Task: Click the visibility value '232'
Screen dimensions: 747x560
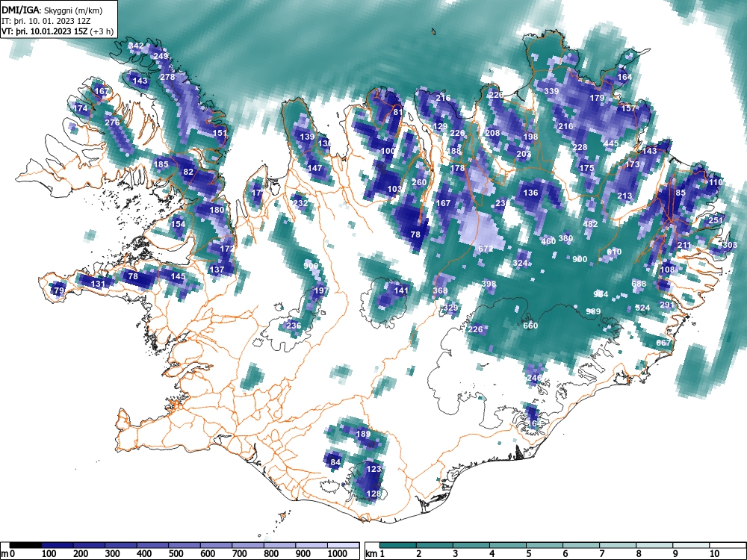Action: pyautogui.click(x=300, y=203)
